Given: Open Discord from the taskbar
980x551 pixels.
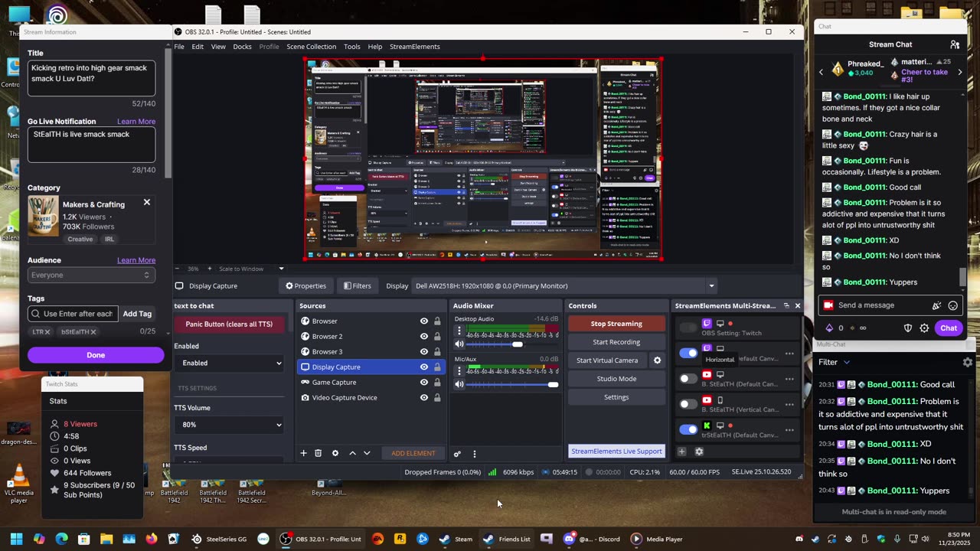Looking at the screenshot, I should [x=592, y=539].
